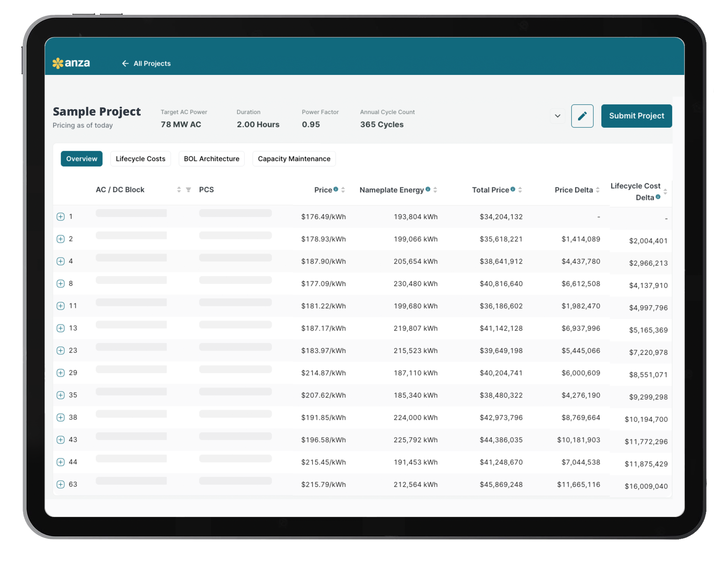
Task: Sort by the Price column
Action: coord(343,190)
